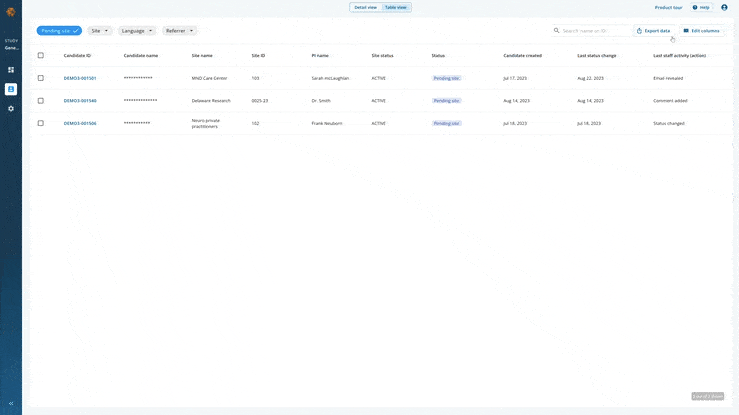The height and width of the screenshot is (415, 739).
Task: Sort by the Site name column header
Action: point(202,56)
